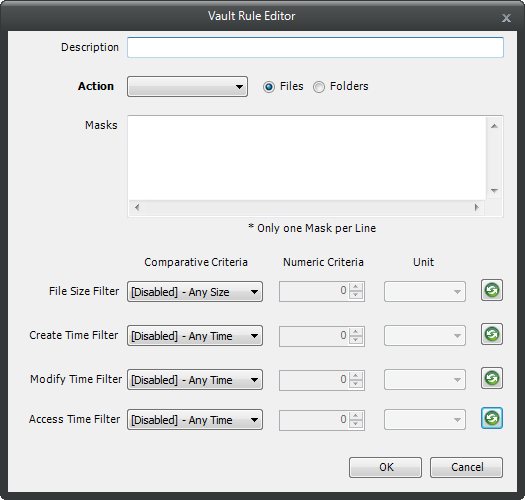Select the Files radio button
The width and height of the screenshot is (525, 500).
tap(269, 87)
